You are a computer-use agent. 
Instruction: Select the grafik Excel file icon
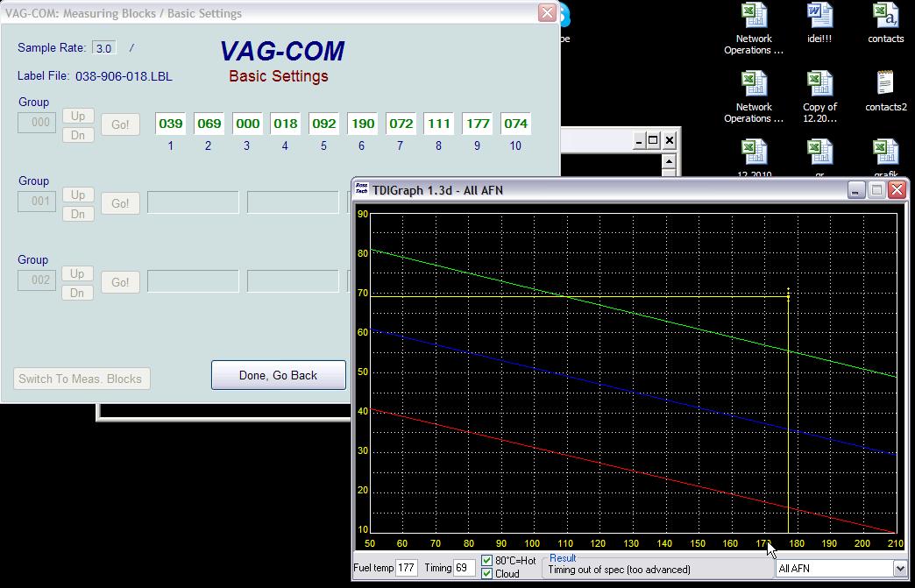[x=885, y=151]
